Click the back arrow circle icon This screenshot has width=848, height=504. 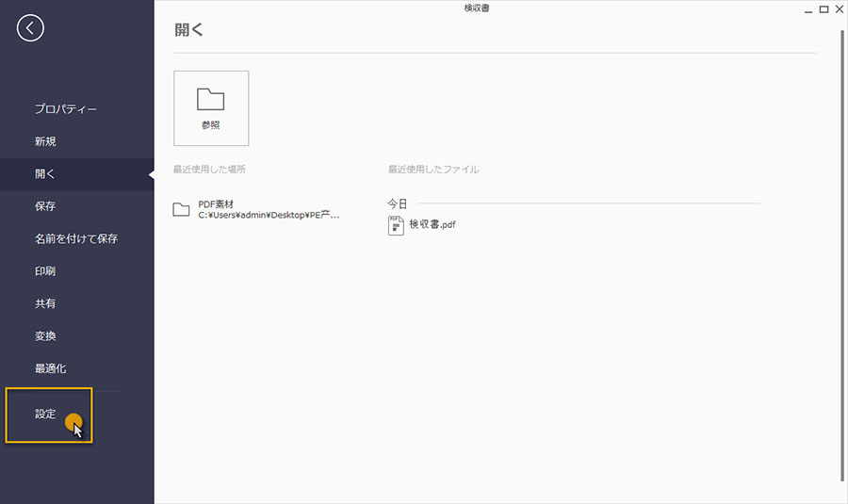click(30, 27)
